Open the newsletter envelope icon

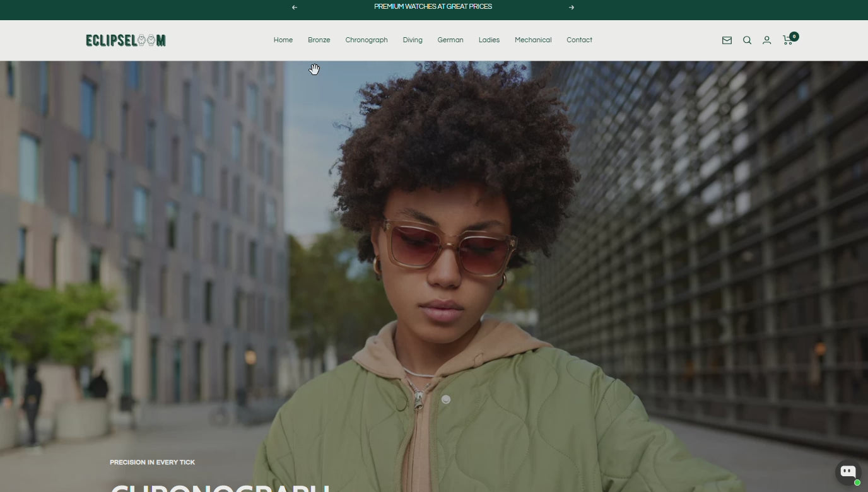727,40
